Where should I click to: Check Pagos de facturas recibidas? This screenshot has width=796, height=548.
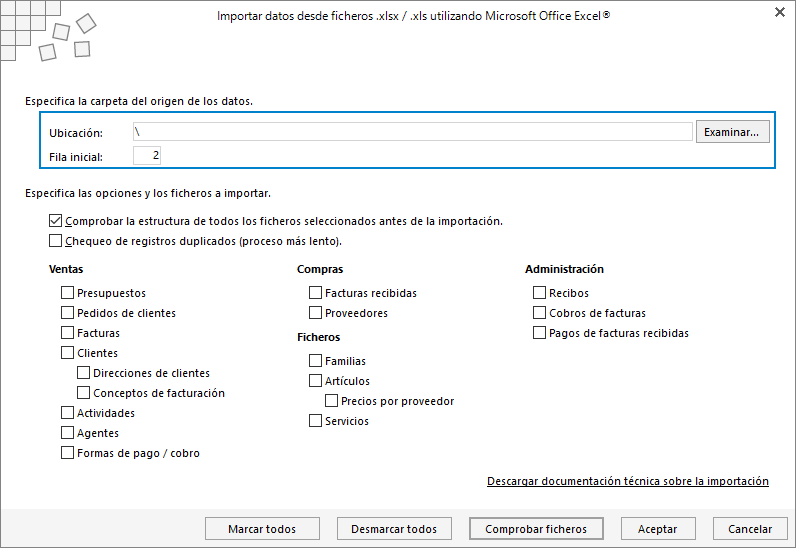[539, 333]
